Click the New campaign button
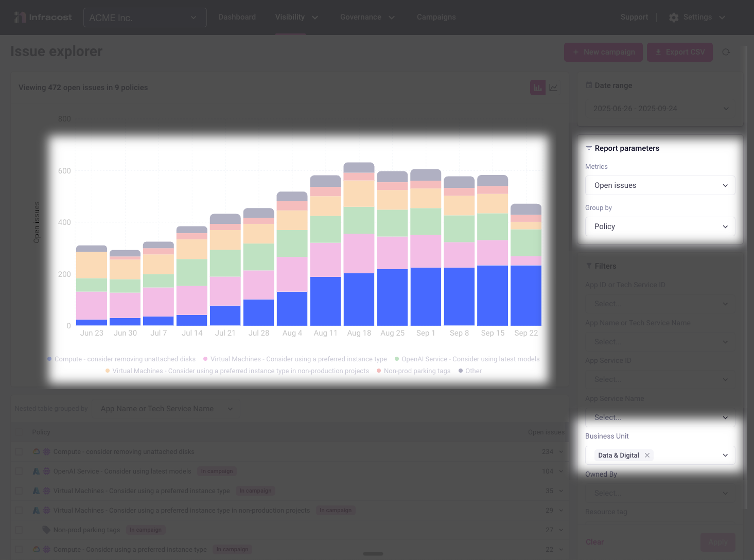The image size is (754, 560). (603, 52)
